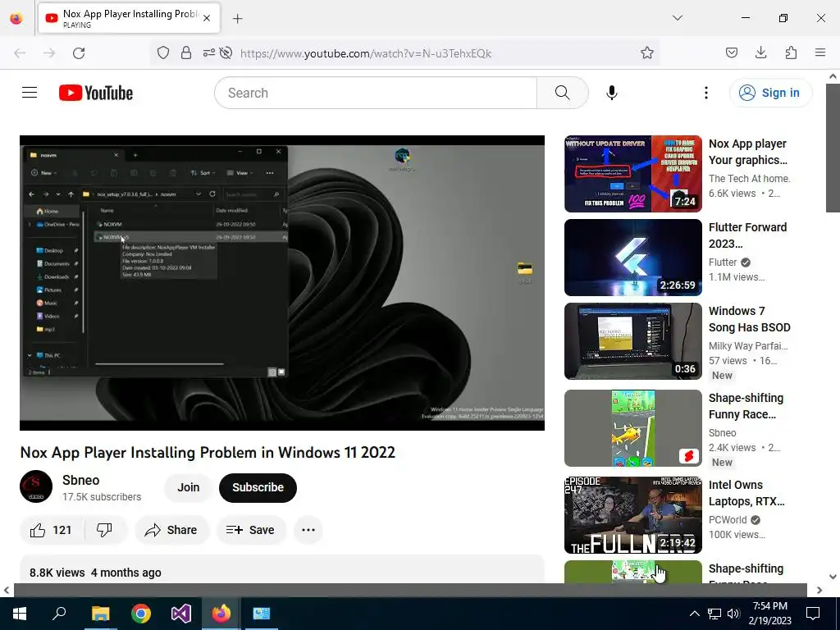
Task: Open Firefox View in the tab bar
Action: coord(16,19)
